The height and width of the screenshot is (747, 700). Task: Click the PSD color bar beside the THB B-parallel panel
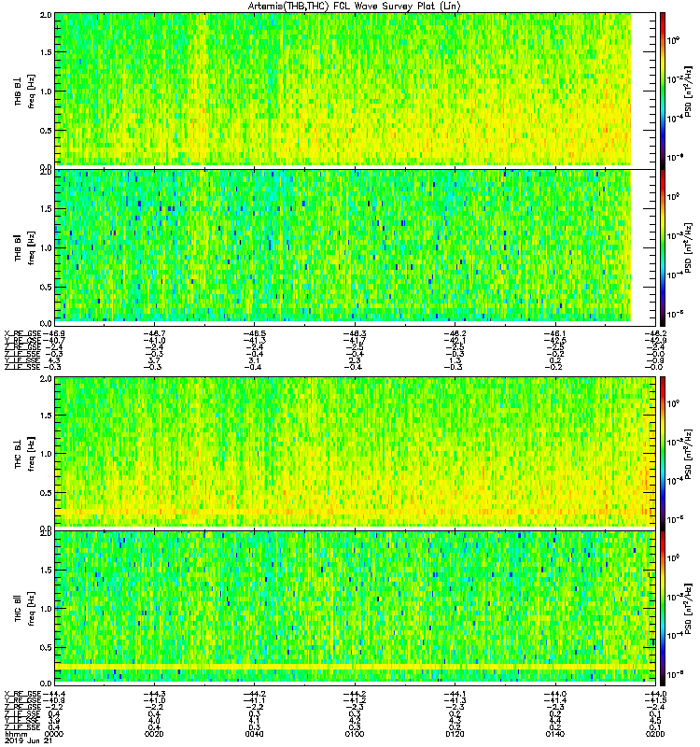click(663, 247)
